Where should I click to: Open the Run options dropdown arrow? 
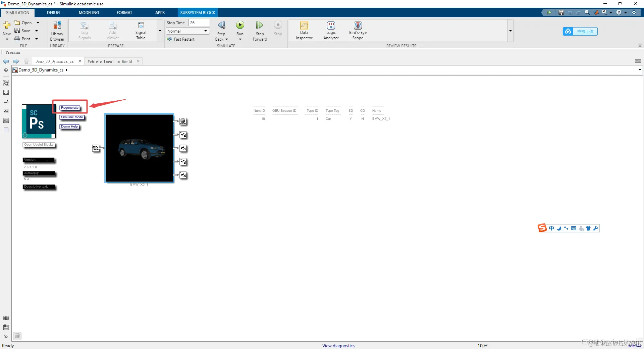click(x=240, y=39)
